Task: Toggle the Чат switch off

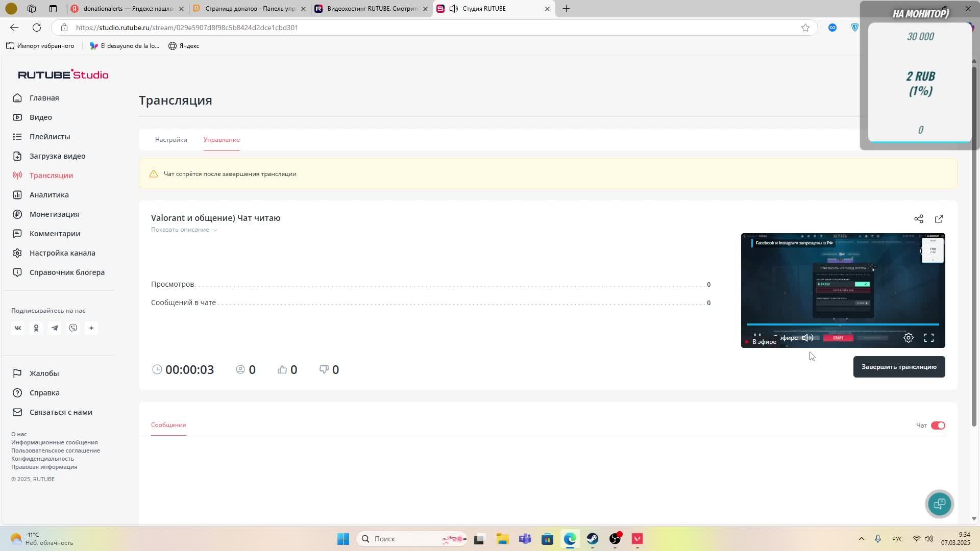Action: [x=938, y=425]
